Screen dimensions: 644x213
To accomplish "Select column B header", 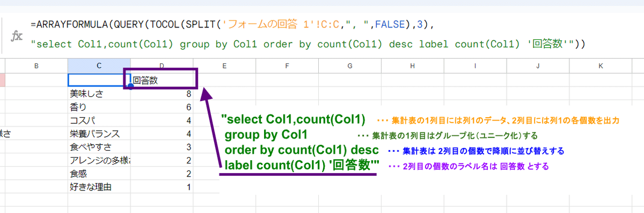I will pos(36,66).
